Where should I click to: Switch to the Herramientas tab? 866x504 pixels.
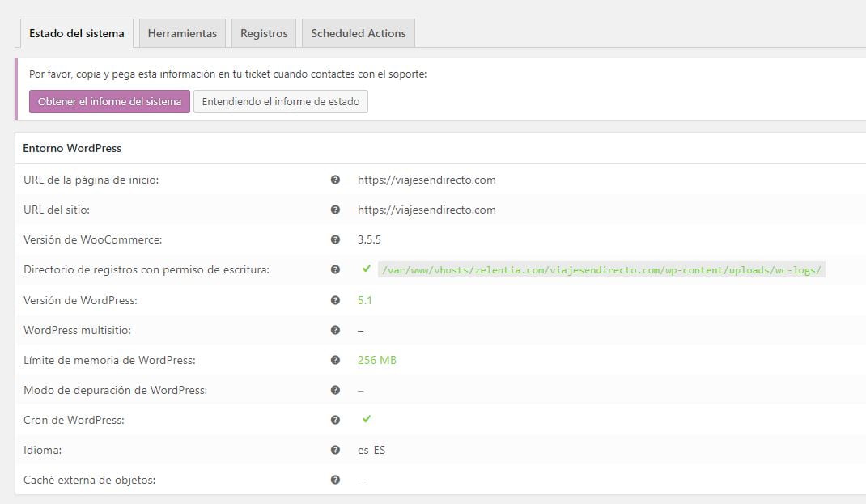click(181, 33)
